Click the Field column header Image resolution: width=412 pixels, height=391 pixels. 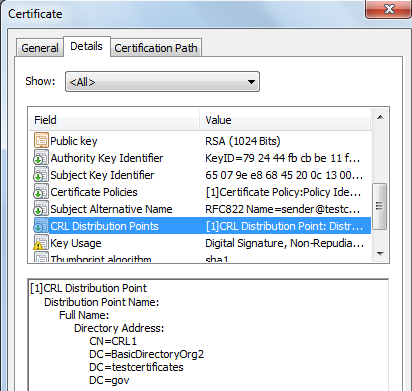point(114,120)
